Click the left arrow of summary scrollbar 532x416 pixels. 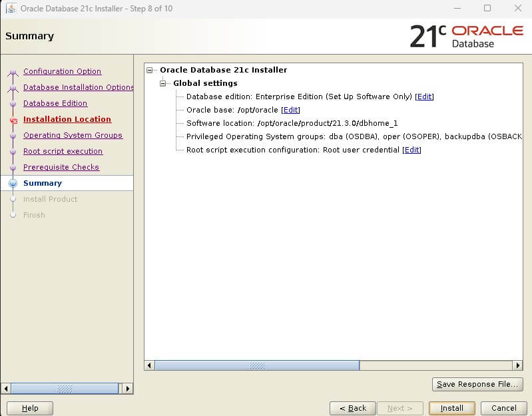tap(149, 365)
